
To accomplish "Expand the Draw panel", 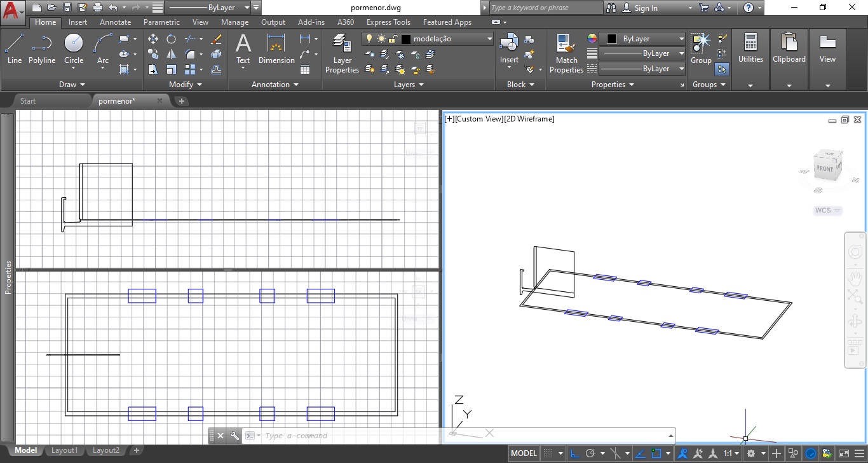I will tap(71, 84).
